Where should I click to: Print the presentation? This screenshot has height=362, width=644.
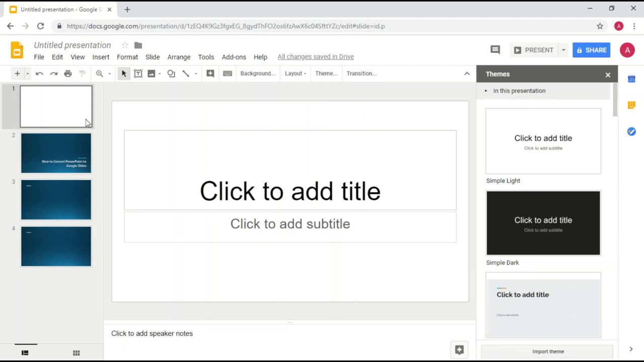pyautogui.click(x=68, y=73)
